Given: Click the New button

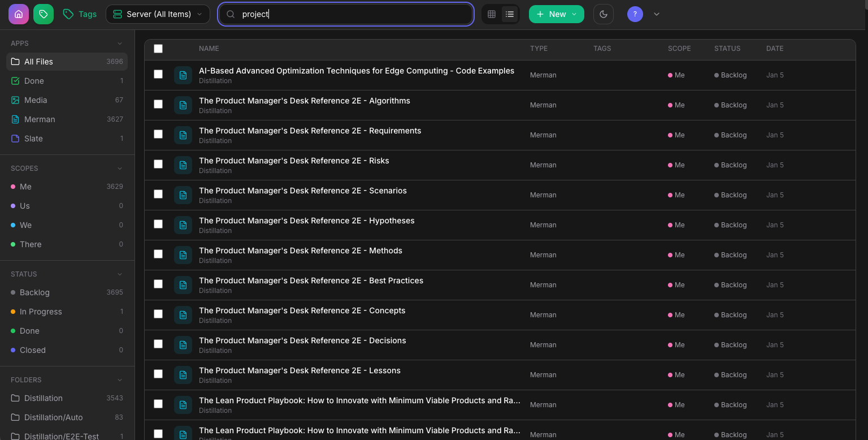Looking at the screenshot, I should click(x=556, y=14).
